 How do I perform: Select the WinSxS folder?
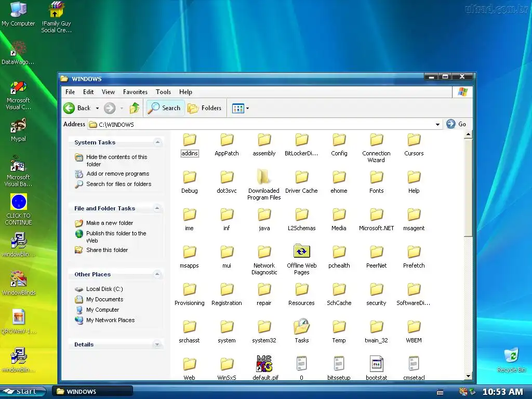point(227,368)
